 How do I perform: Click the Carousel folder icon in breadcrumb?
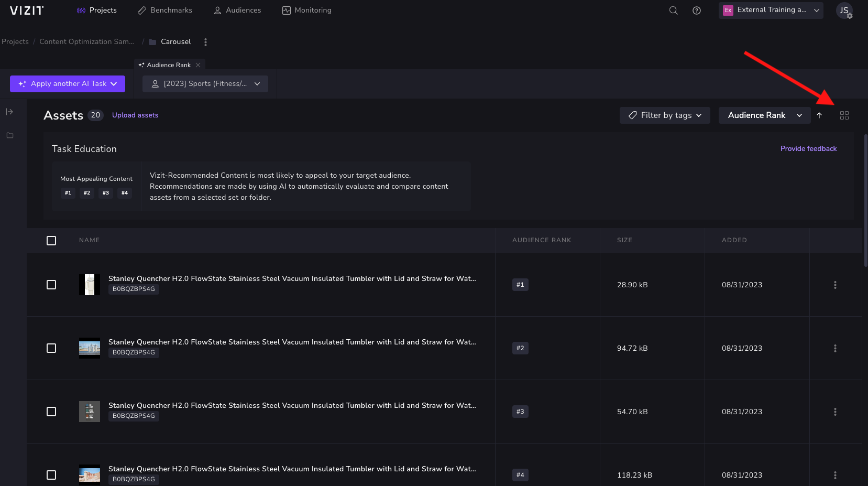click(x=152, y=42)
